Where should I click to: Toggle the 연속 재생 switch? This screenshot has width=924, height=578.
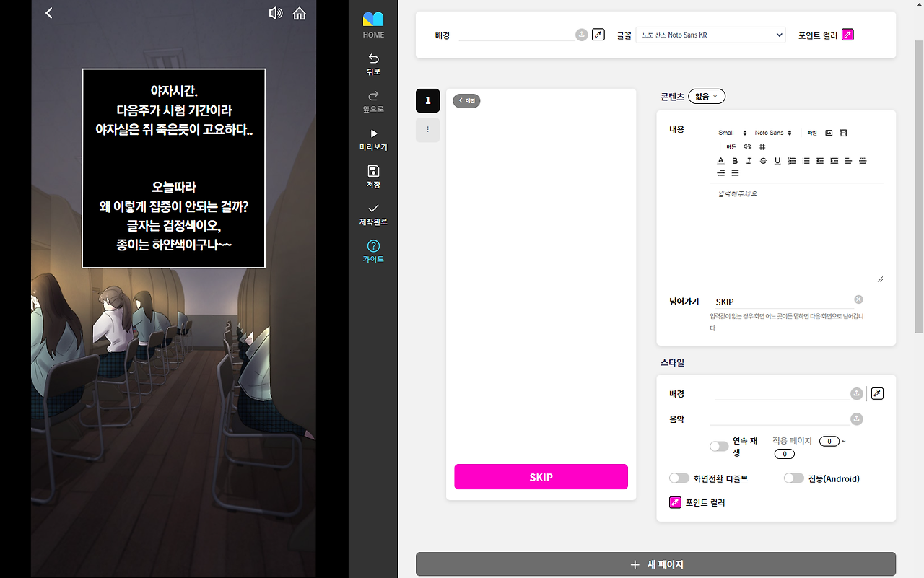tap(719, 446)
